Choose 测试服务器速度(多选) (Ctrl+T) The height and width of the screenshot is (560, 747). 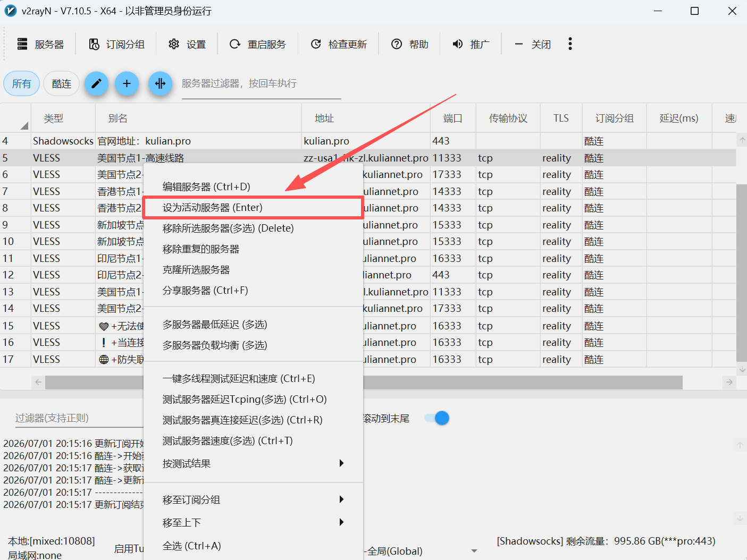[x=253, y=440]
